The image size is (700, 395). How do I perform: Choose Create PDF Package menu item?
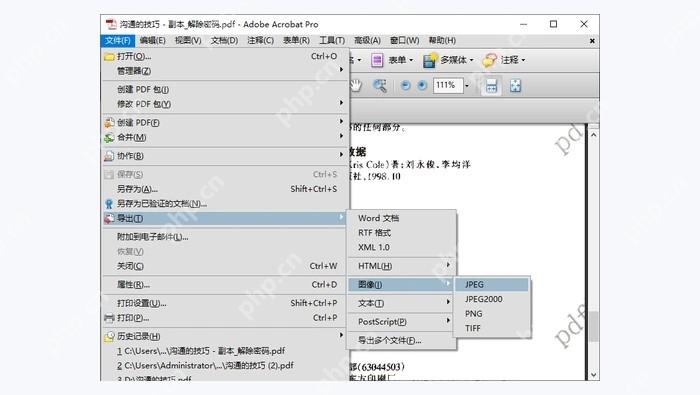pos(225,90)
